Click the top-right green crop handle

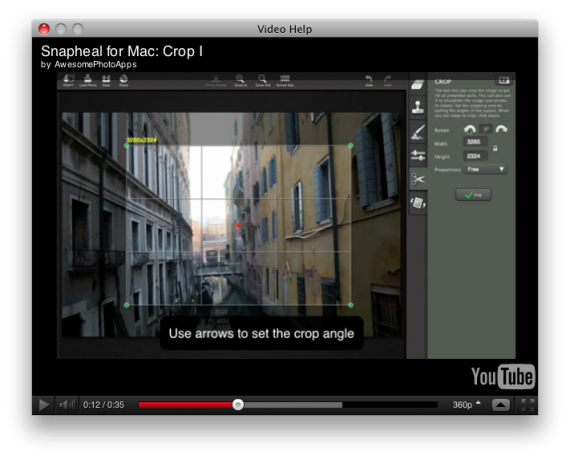click(350, 146)
